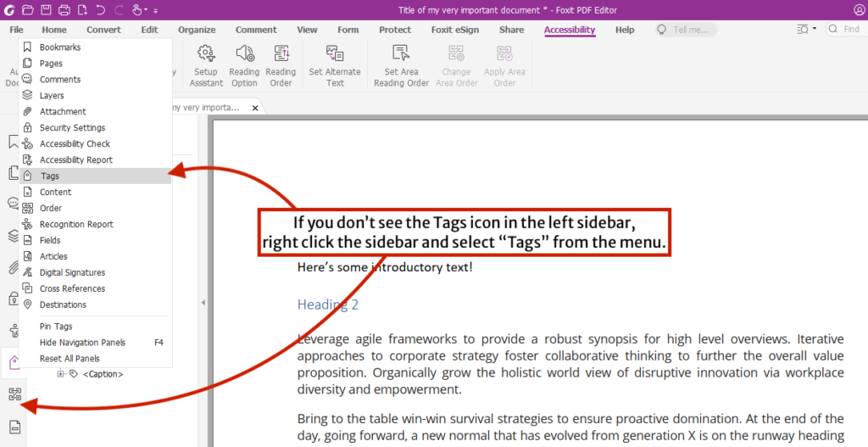The width and height of the screenshot is (868, 447).
Task: Open the Order panel icon in left sidebar
Action: pyautogui.click(x=14, y=394)
